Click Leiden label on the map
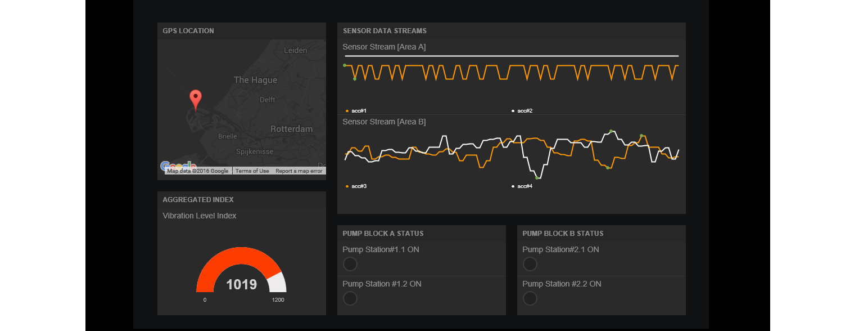Screen dimensions: 868x331 (x=296, y=50)
